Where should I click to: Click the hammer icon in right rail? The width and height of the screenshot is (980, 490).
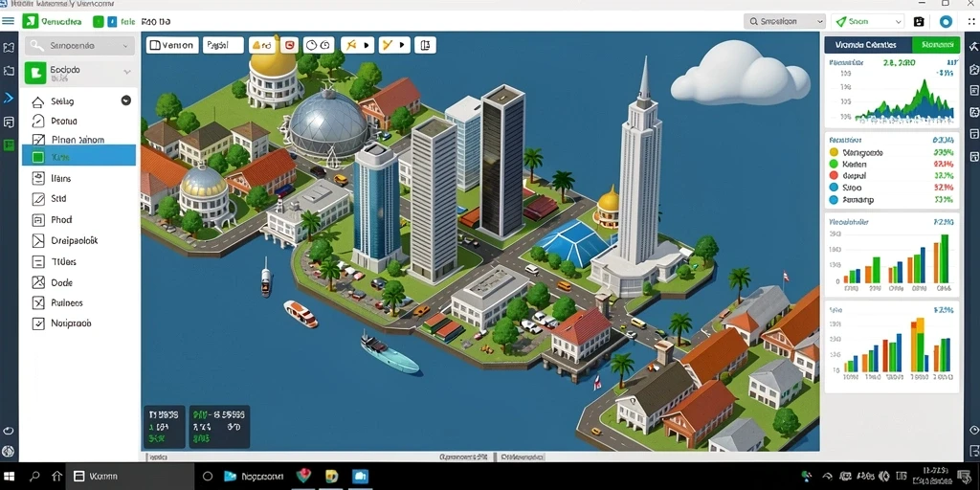[x=973, y=46]
